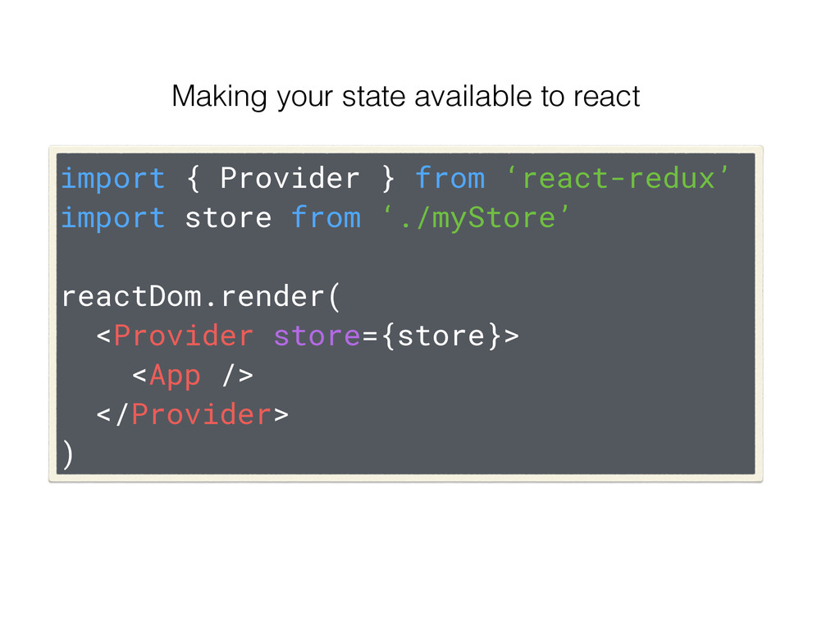Click the '<App />' line
Viewport: 840px width, 630px height.
[x=193, y=376]
